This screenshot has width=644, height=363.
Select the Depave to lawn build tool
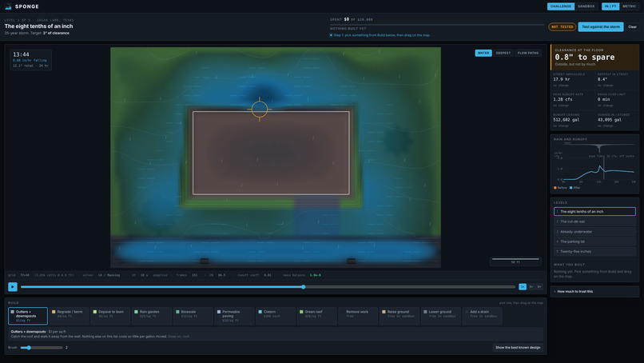(110, 316)
